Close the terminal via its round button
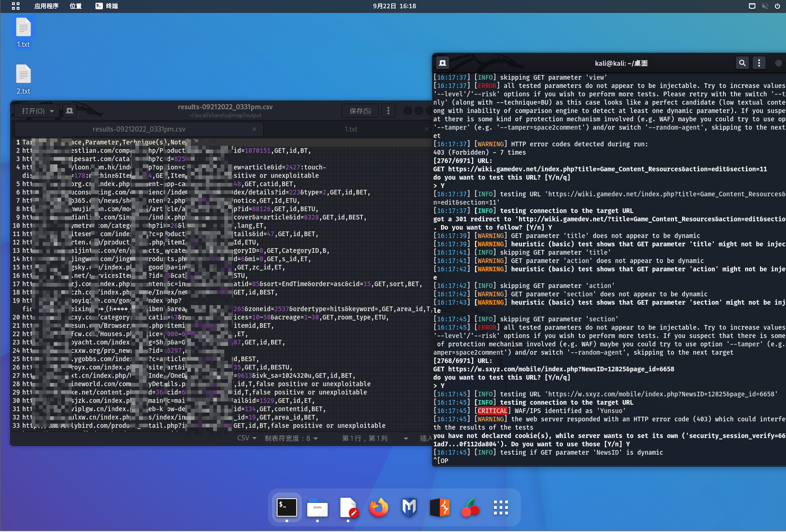 pyautogui.click(x=779, y=63)
